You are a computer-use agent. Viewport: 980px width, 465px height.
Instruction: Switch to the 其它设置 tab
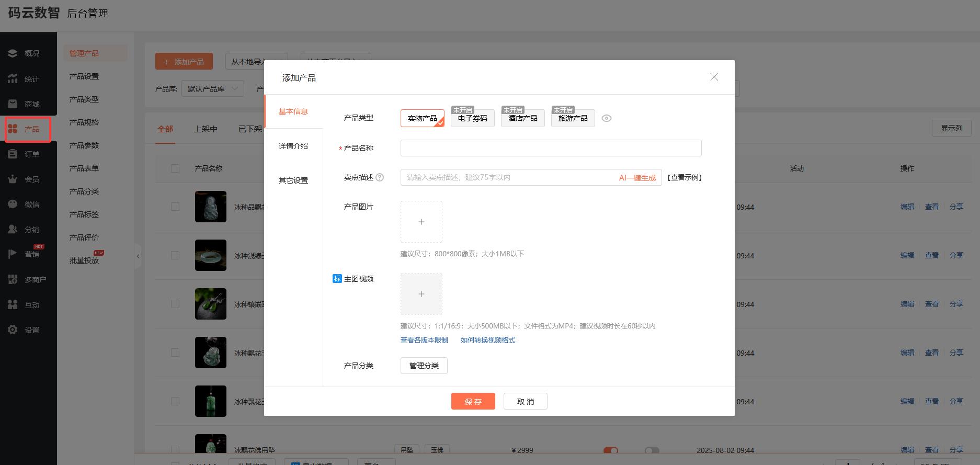(293, 180)
